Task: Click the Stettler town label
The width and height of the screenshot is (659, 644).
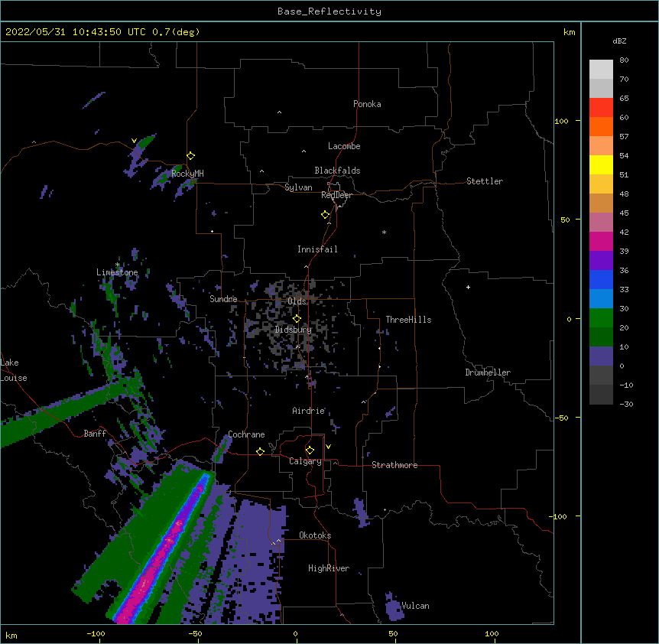Action: coord(485,181)
